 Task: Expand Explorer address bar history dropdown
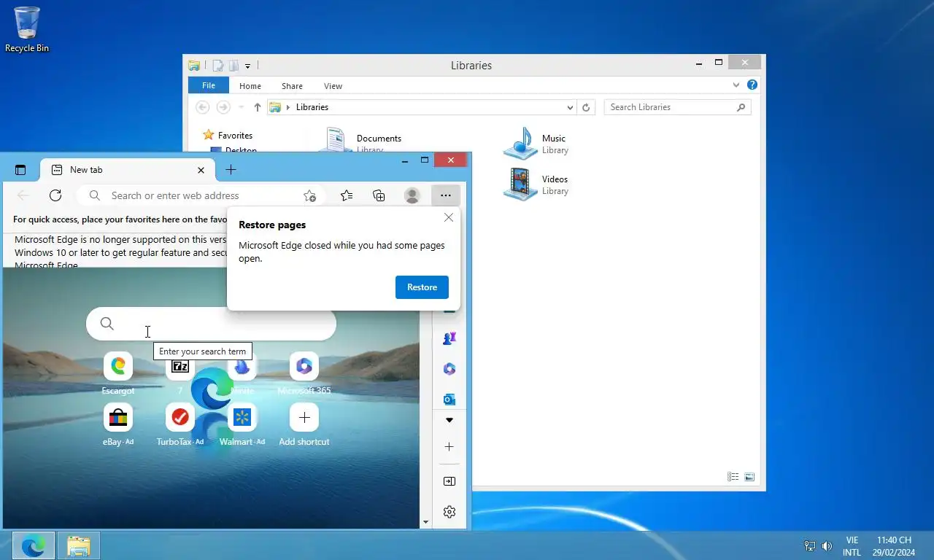click(570, 107)
